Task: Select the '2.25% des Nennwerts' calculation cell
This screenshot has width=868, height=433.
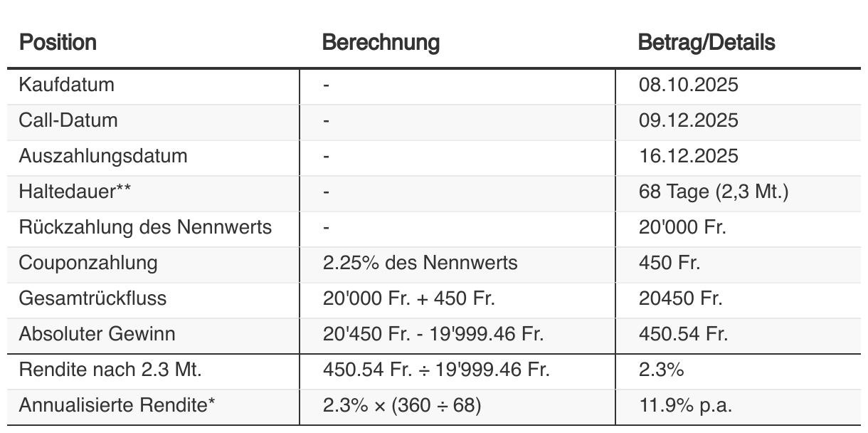Action: (420, 263)
